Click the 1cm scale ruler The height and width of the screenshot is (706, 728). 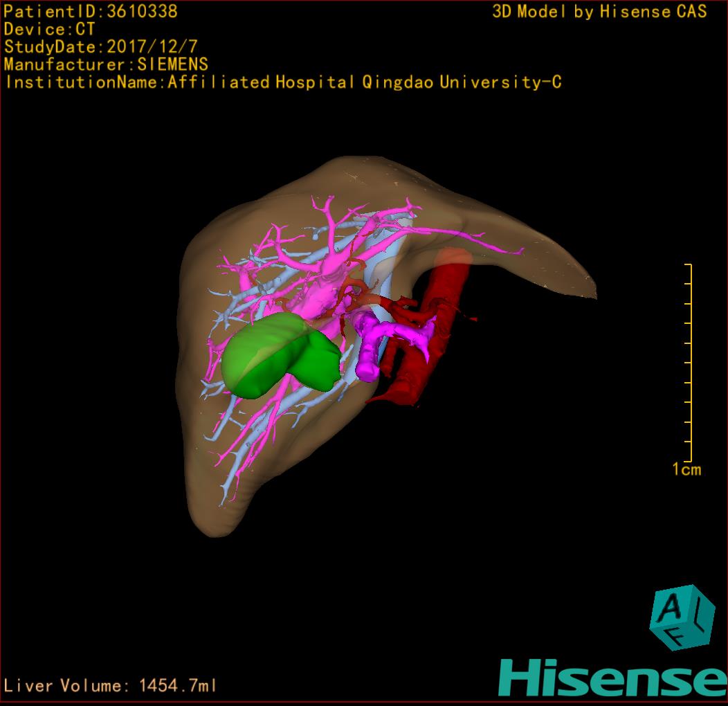click(x=689, y=362)
